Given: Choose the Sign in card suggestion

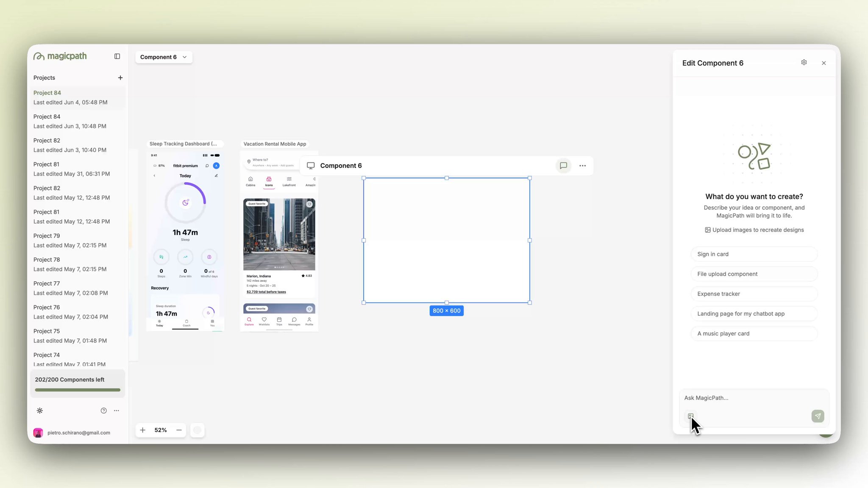Looking at the screenshot, I should click(754, 254).
